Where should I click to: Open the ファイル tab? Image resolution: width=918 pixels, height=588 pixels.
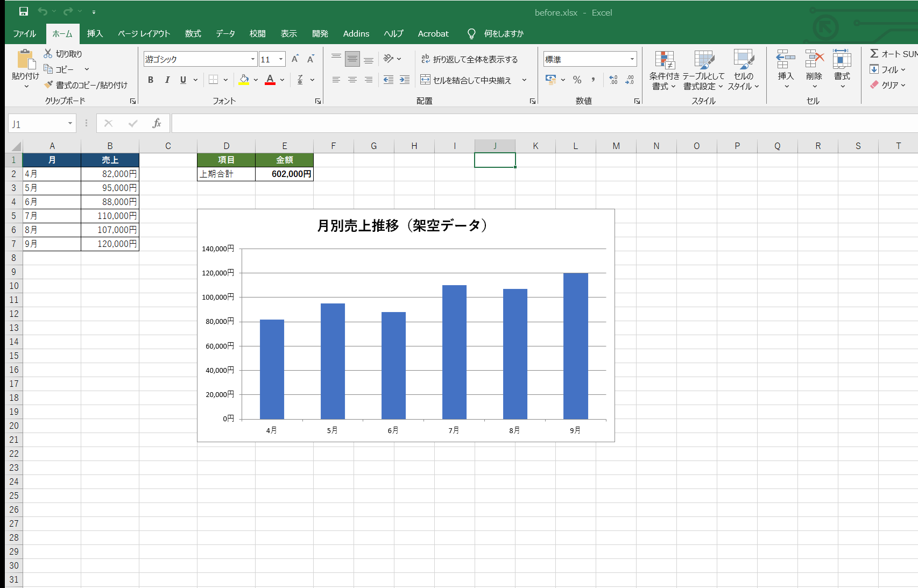click(x=25, y=33)
